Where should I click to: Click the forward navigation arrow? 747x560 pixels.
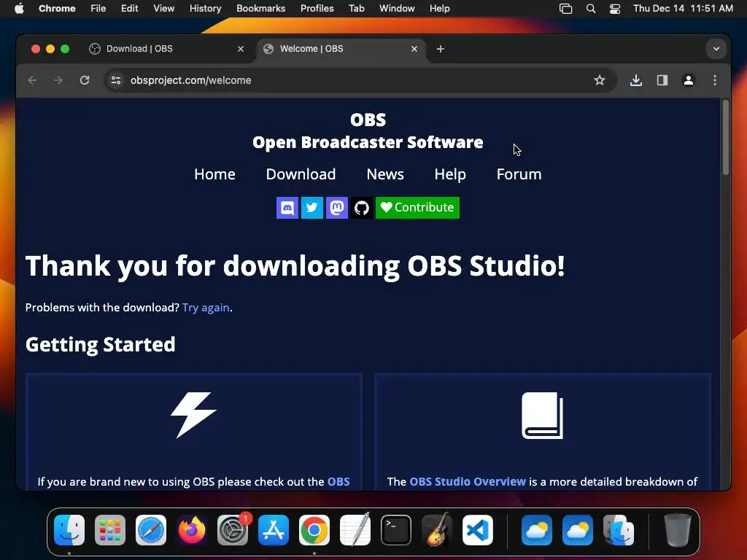tap(58, 80)
